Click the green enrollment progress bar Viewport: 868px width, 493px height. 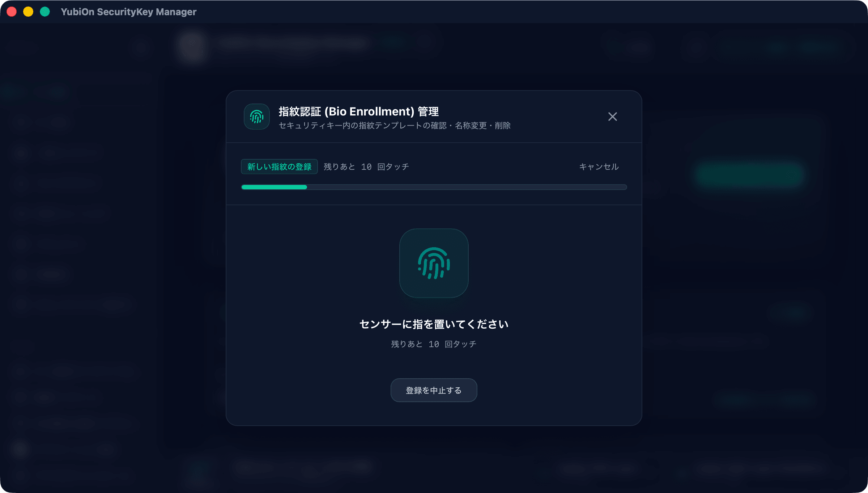coord(434,187)
